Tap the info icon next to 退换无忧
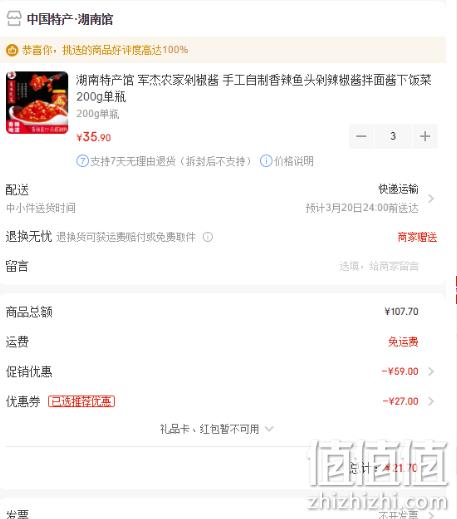This screenshot has width=457, height=519. [208, 237]
